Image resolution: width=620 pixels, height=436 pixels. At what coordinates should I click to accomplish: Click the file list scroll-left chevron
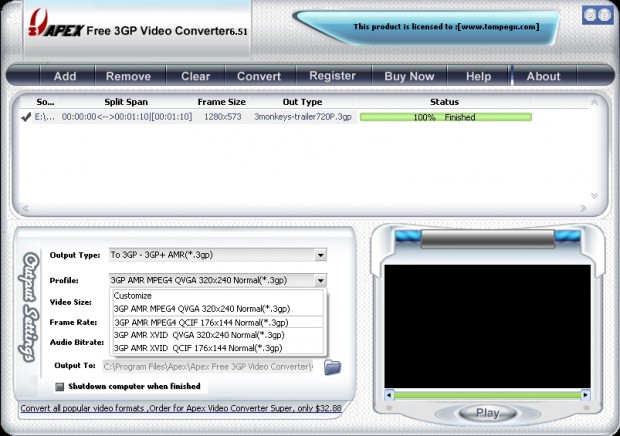pyautogui.click(x=26, y=208)
